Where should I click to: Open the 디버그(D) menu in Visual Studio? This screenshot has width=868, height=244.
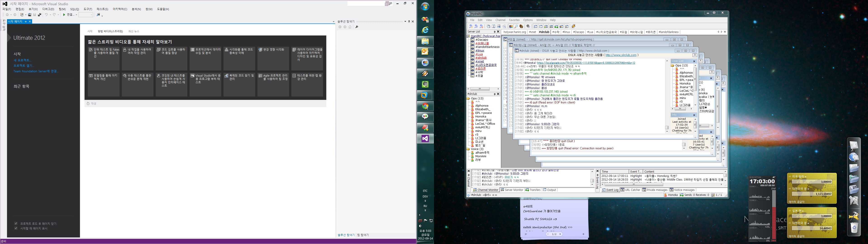(x=48, y=9)
